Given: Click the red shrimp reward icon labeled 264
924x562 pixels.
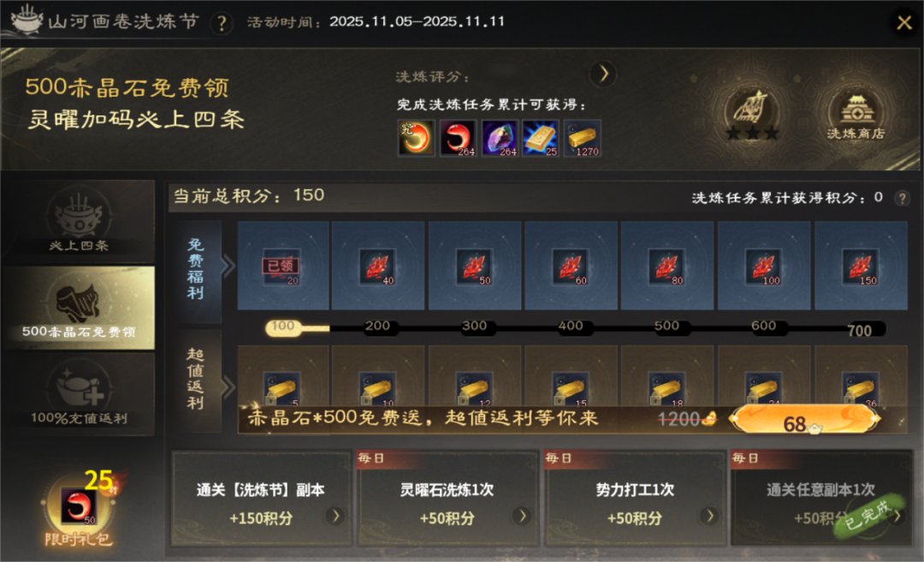Looking at the screenshot, I should 458,139.
